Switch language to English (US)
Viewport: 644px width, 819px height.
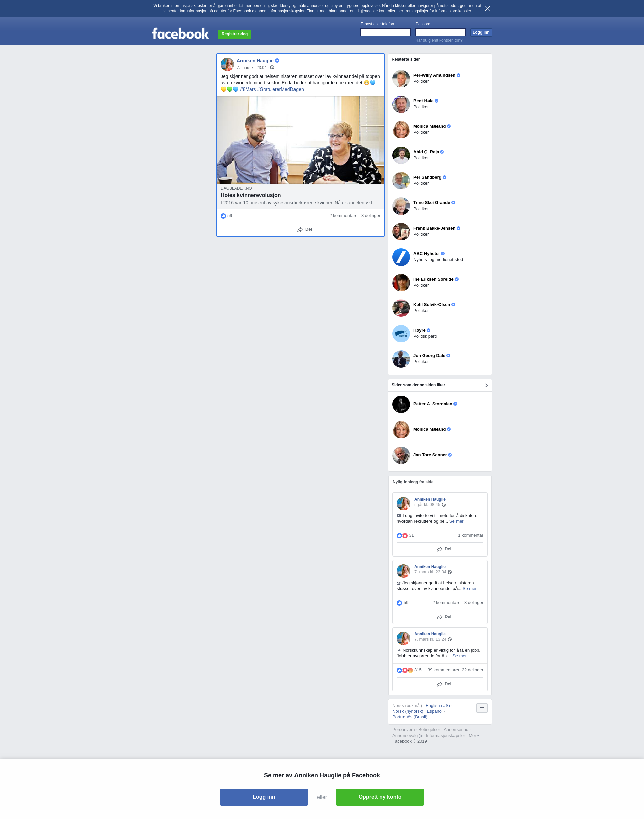click(x=437, y=706)
